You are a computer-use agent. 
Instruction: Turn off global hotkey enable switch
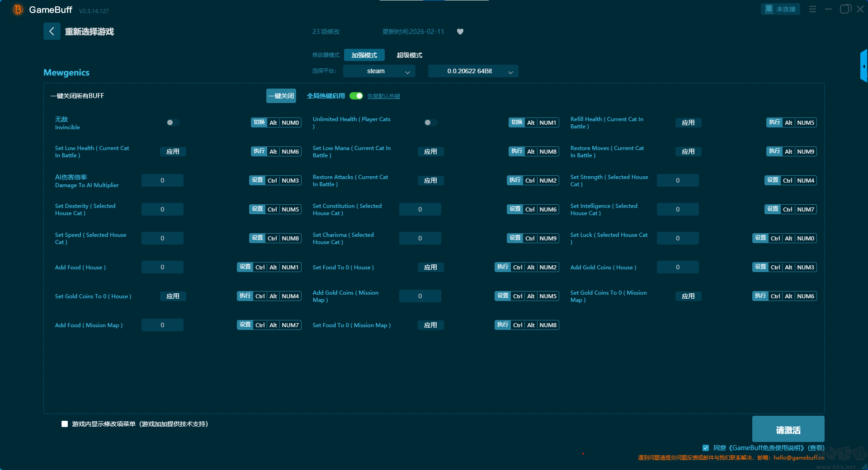coord(356,96)
